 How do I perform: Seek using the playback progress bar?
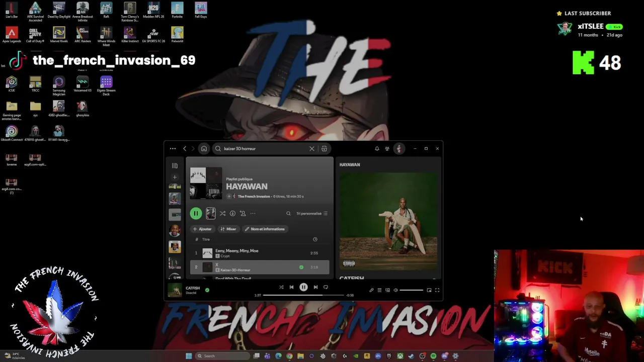pos(304,295)
